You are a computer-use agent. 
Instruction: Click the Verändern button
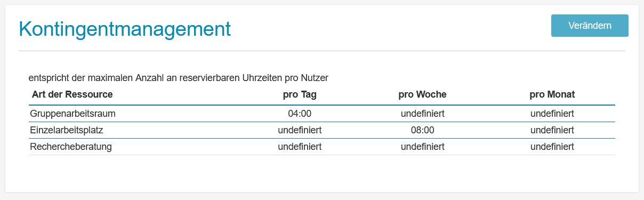(x=590, y=26)
